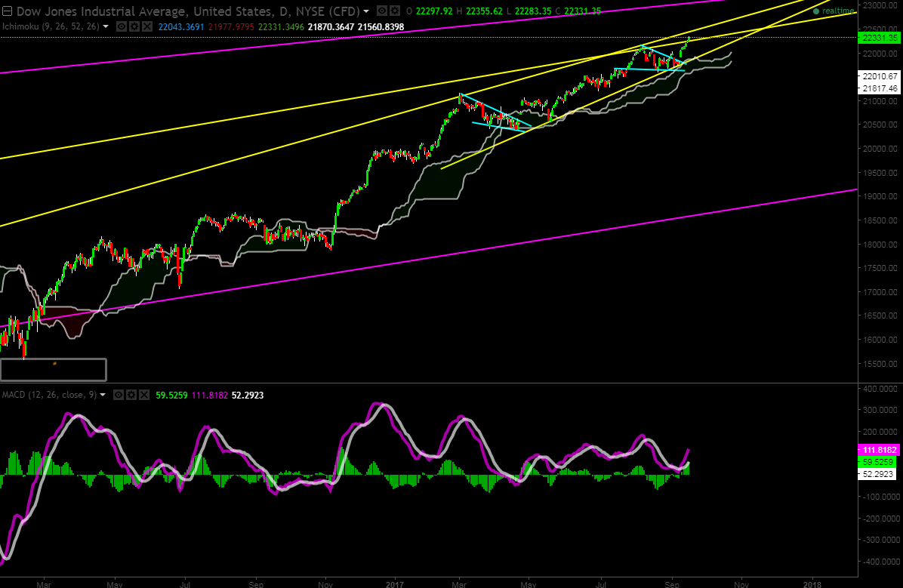Click the 22010.67 price scale label
This screenshot has width=903, height=588.
877,76
